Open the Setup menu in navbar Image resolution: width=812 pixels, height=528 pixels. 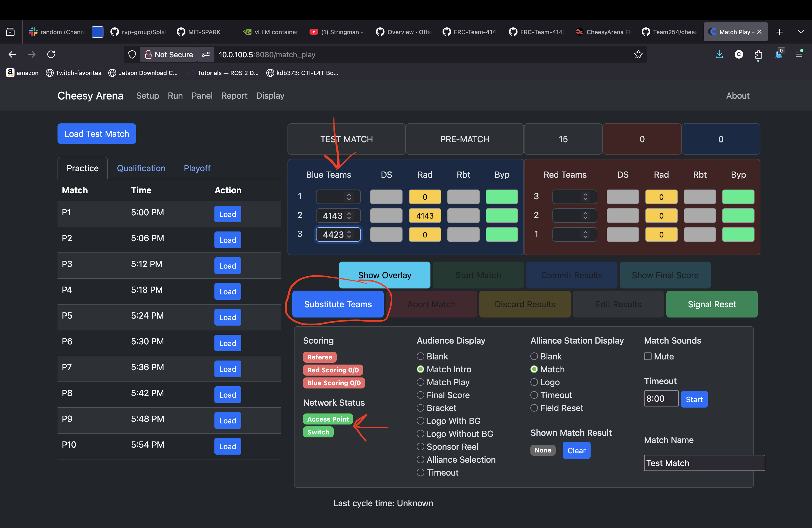(148, 96)
